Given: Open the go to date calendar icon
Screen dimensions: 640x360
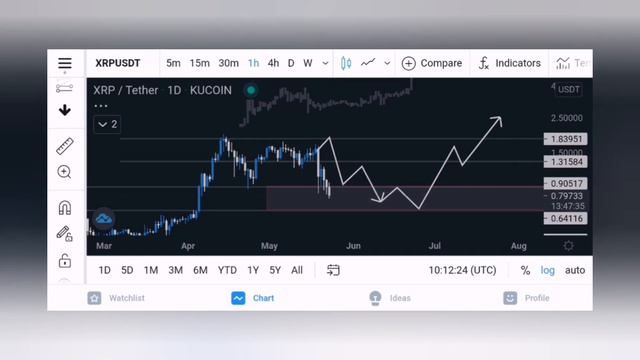Looking at the screenshot, I should 333,270.
